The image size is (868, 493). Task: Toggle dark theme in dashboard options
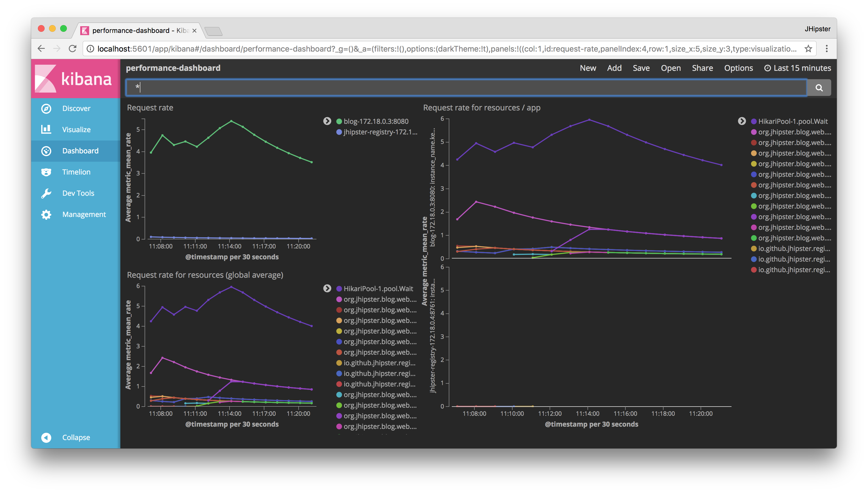pyautogui.click(x=737, y=67)
